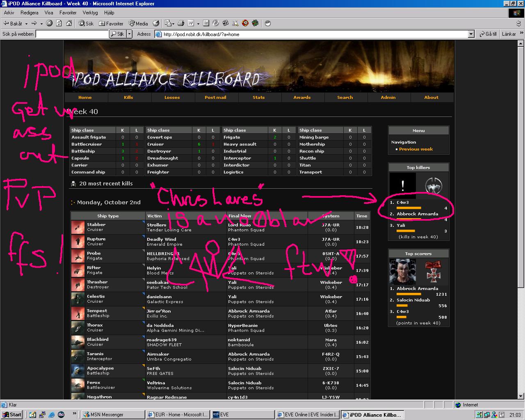Open Salocin Niduab in Top scorers
The height and width of the screenshot is (420, 525).
(x=413, y=300)
